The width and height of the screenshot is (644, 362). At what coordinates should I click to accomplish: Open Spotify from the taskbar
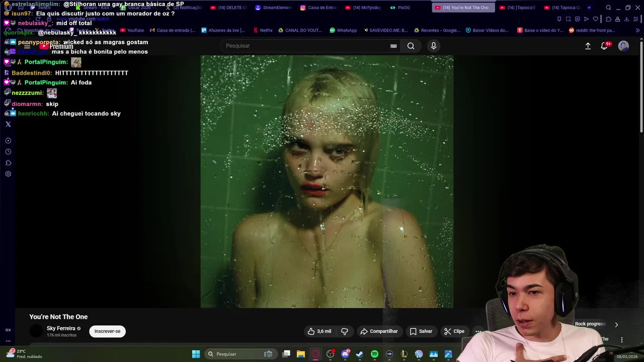(374, 354)
